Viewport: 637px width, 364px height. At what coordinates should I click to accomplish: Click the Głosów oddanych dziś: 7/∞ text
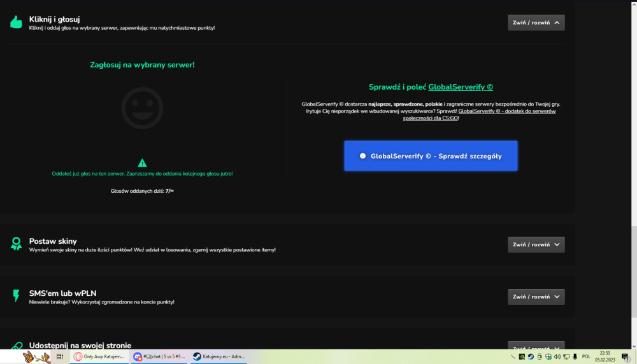click(142, 191)
